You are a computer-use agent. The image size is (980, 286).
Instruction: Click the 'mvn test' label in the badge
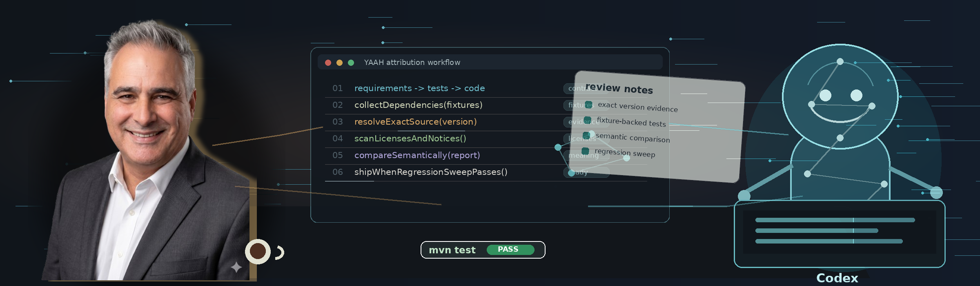452,250
